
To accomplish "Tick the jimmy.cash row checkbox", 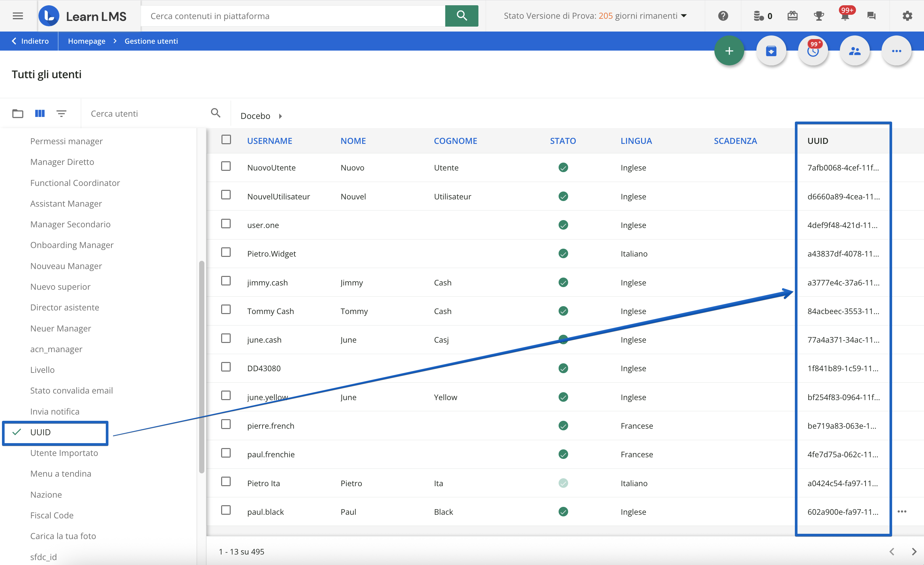I will pos(226,281).
